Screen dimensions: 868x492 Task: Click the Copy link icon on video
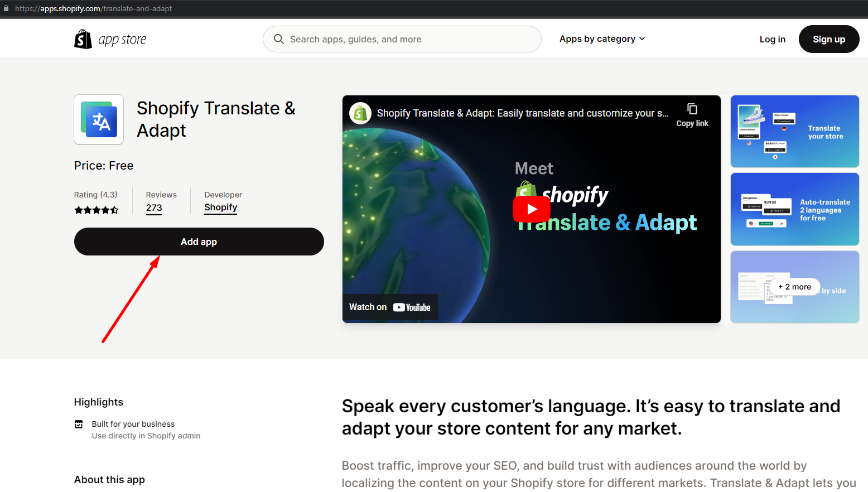pos(692,109)
